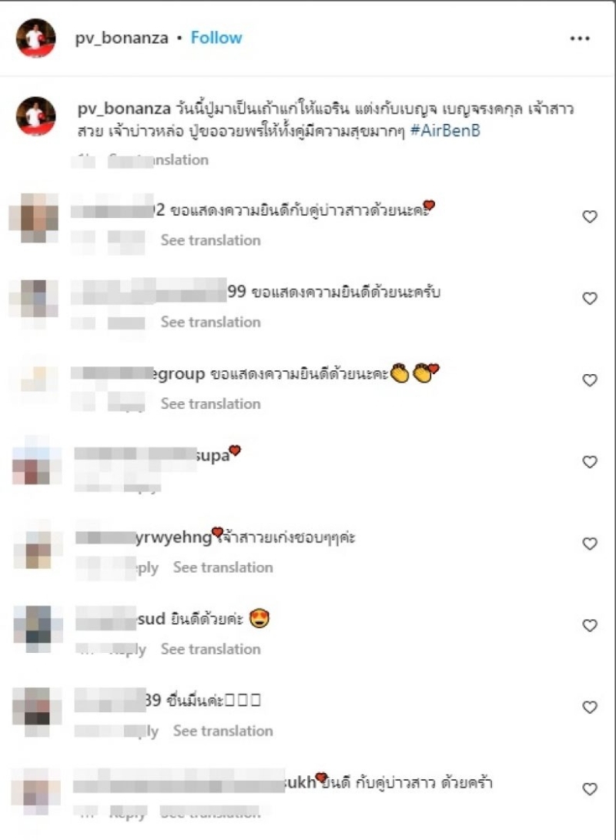Like the sud comment with heart-eyes emoji

589,626
